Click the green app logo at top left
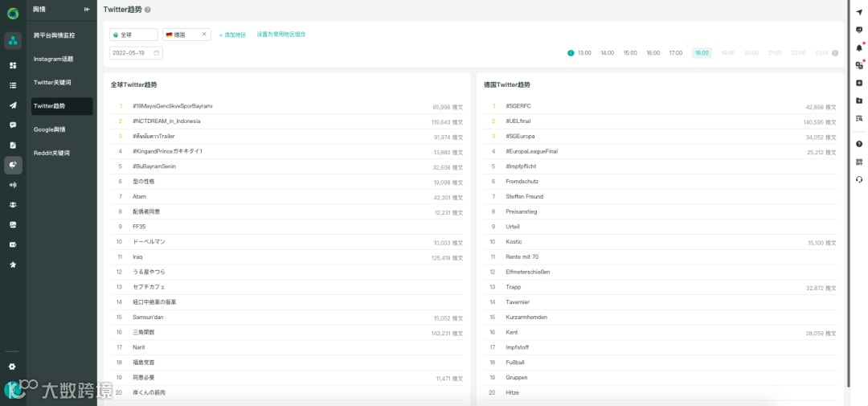This screenshot has width=868, height=406. click(13, 14)
